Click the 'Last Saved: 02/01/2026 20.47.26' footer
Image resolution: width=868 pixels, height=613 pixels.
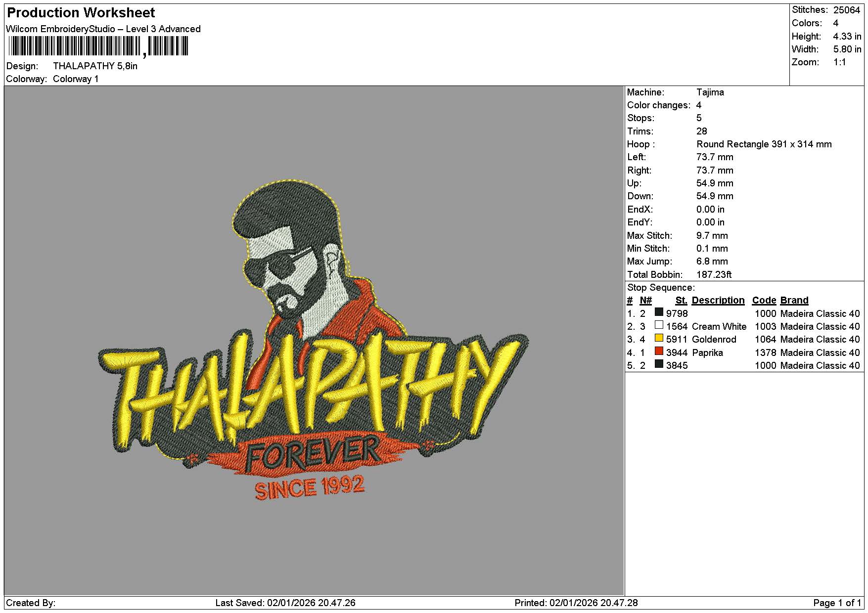285,603
